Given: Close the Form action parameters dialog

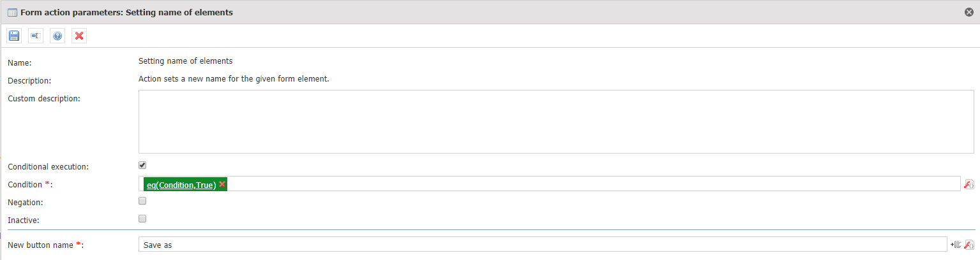Looking at the screenshot, I should [x=969, y=12].
